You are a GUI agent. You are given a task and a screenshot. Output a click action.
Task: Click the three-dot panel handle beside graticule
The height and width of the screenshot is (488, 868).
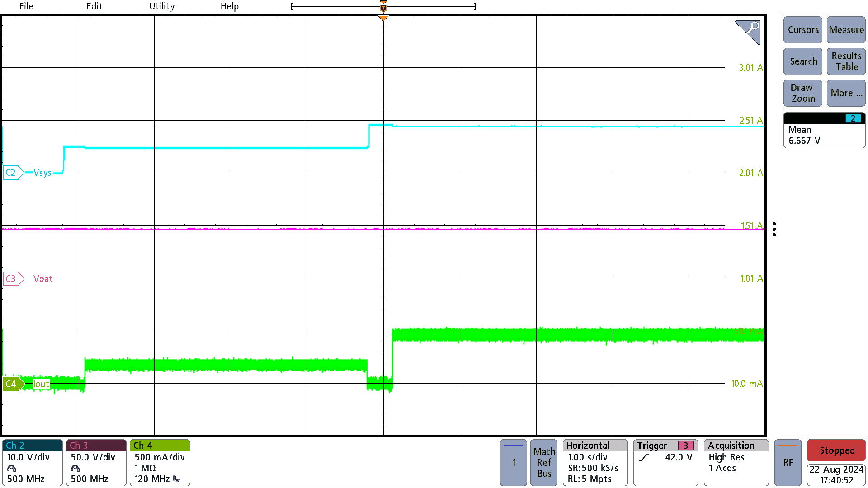point(774,229)
